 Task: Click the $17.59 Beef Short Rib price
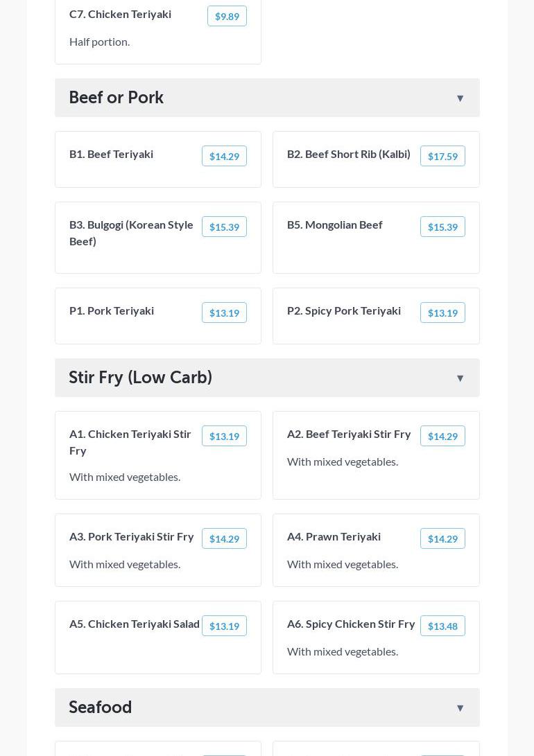(442, 156)
